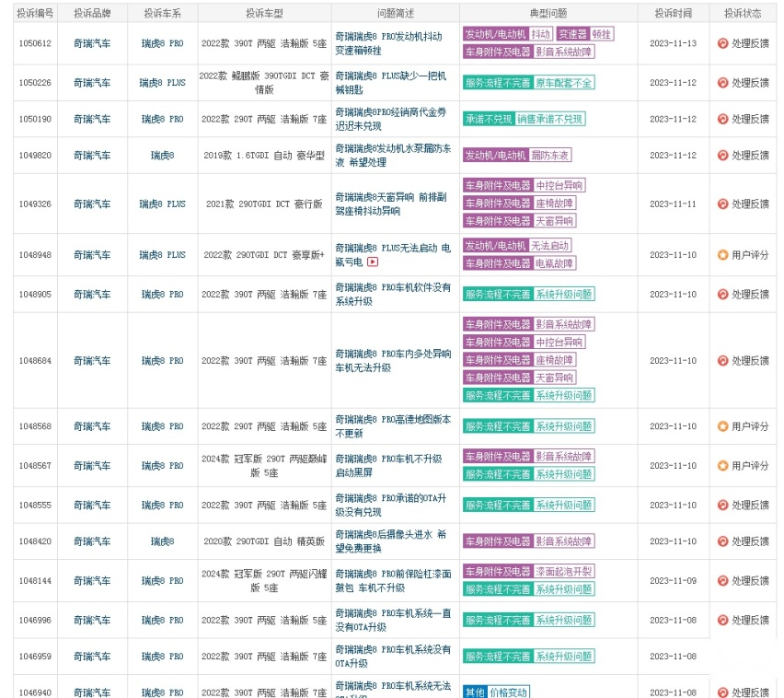Click the red status icon in row 1048144
This screenshot has width=784, height=698.
tap(722, 580)
